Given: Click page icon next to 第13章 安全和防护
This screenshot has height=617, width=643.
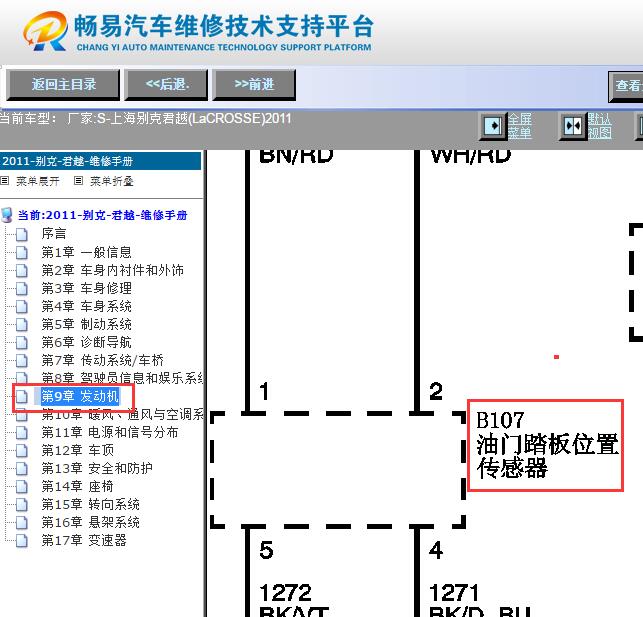Looking at the screenshot, I should tap(22, 469).
